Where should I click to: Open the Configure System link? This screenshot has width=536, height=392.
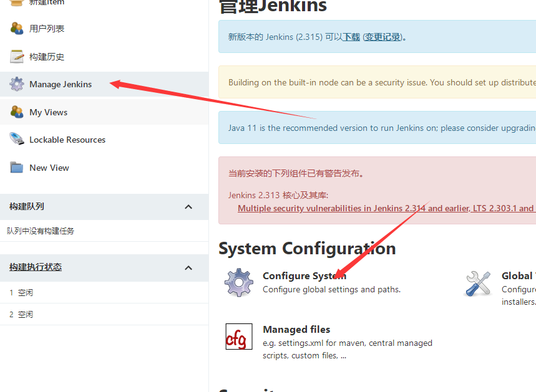(305, 275)
